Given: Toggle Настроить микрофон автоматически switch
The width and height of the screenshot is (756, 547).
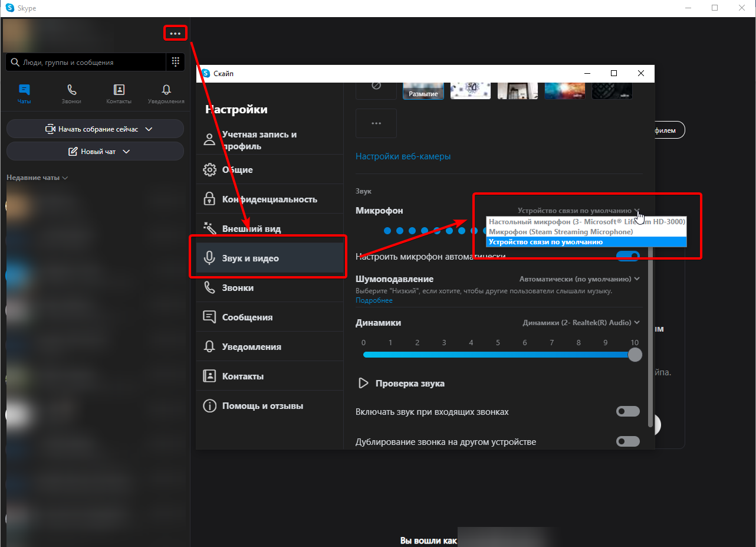Looking at the screenshot, I should pos(628,256).
